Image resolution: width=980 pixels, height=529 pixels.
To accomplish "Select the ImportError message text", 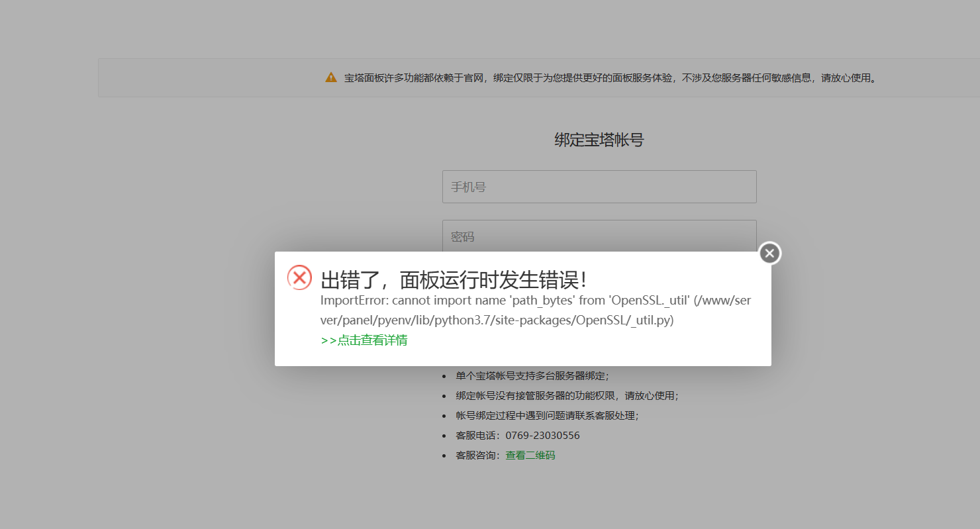I will pos(536,310).
